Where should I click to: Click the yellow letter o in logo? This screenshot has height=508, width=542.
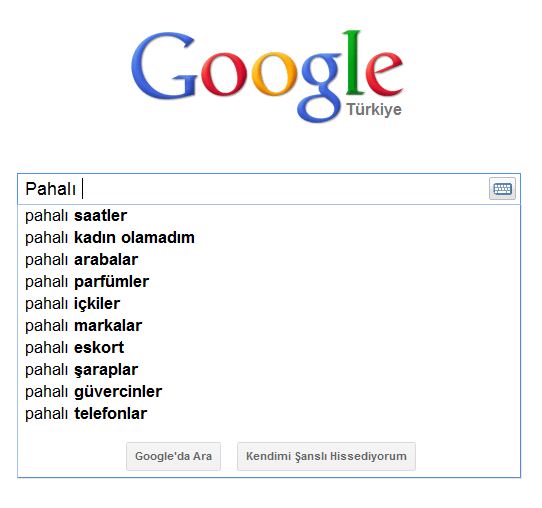[x=274, y=74]
